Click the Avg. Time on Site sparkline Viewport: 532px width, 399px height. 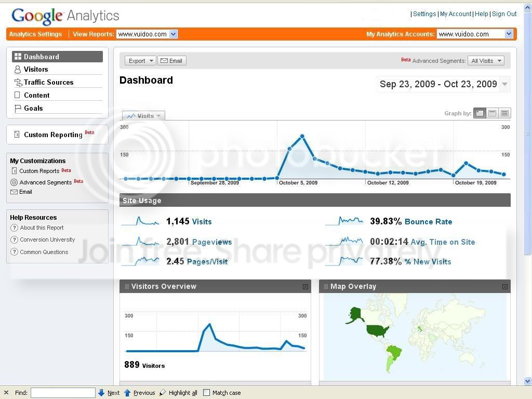click(344, 241)
